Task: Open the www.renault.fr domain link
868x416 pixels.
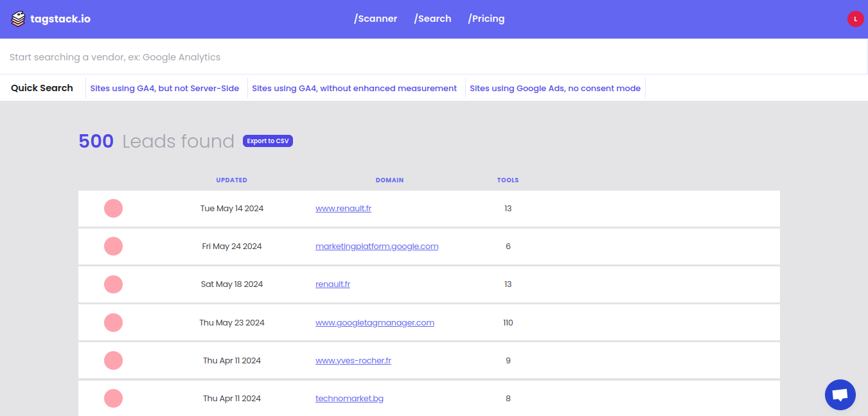Action: pyautogui.click(x=343, y=209)
